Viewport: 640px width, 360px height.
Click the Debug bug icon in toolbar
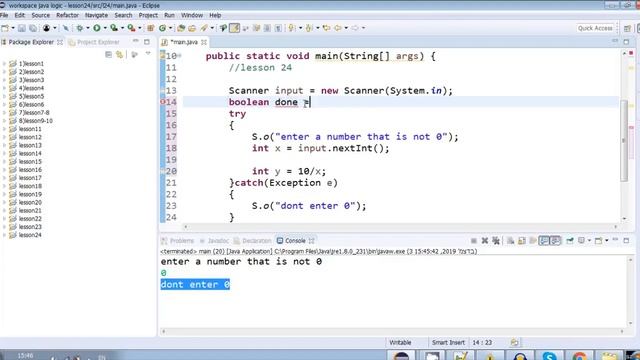[80, 28]
